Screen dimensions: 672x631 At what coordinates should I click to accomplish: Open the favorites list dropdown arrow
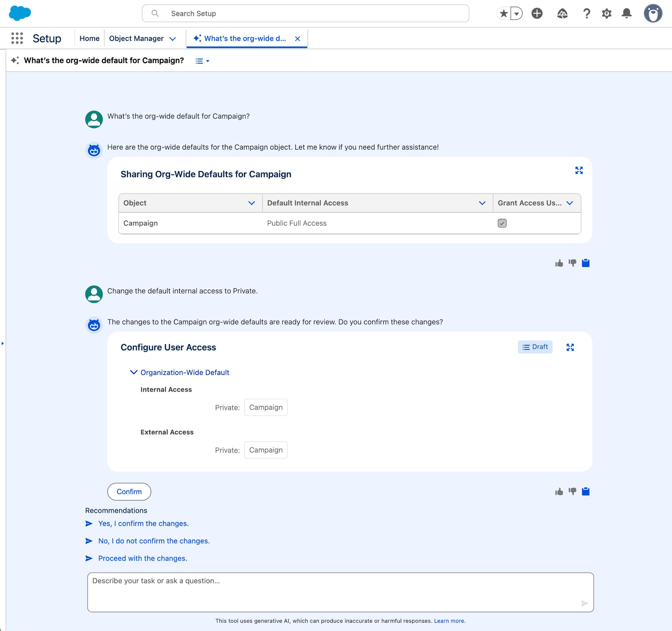(x=516, y=13)
